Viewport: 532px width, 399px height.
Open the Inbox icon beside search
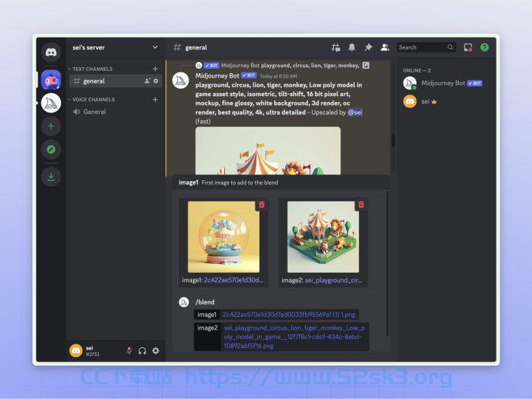coord(468,47)
